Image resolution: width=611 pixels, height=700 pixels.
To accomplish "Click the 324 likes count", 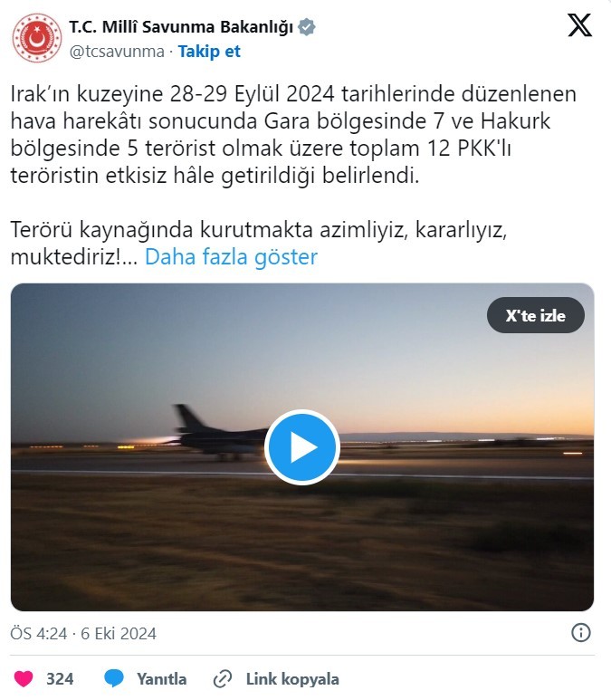I will click(60, 679).
